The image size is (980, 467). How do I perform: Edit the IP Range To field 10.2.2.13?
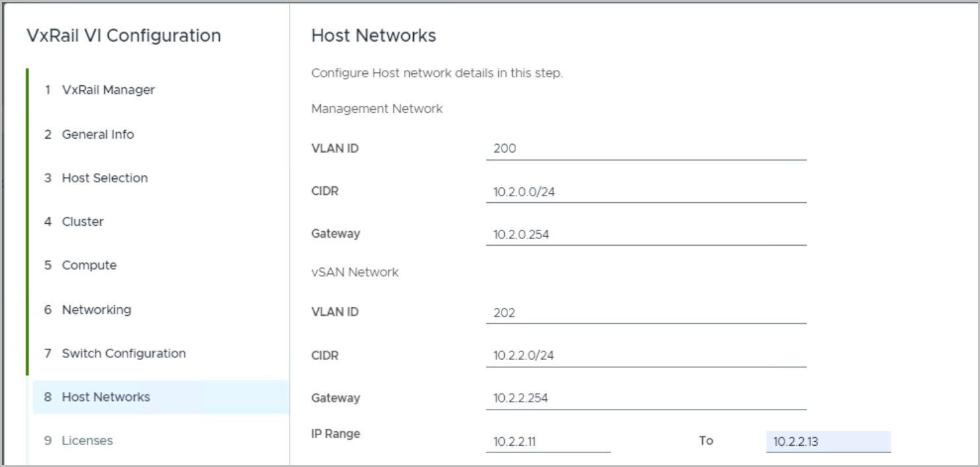828,441
